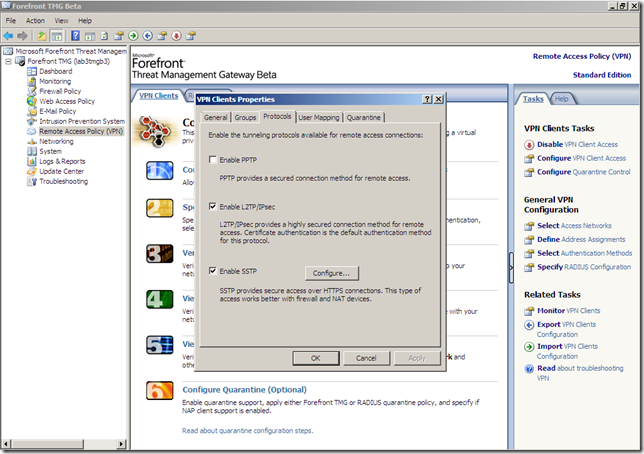Uncheck Enable L2TP/IPsec checkbox
Viewport: 644px width, 454px height.
pyautogui.click(x=213, y=206)
